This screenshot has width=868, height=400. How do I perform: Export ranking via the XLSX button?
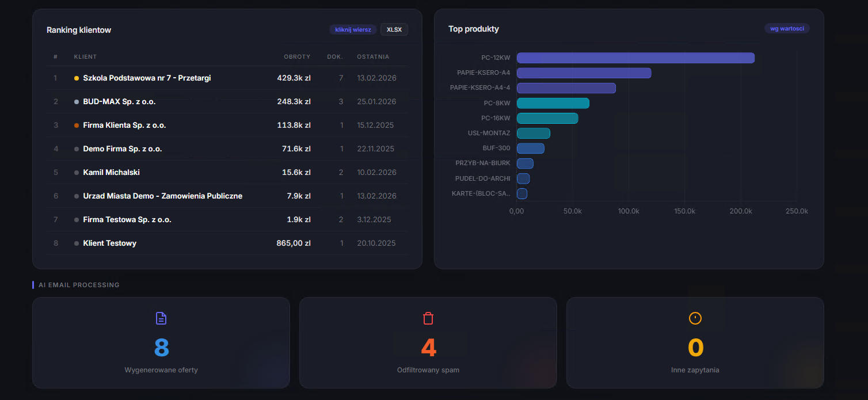click(x=394, y=29)
